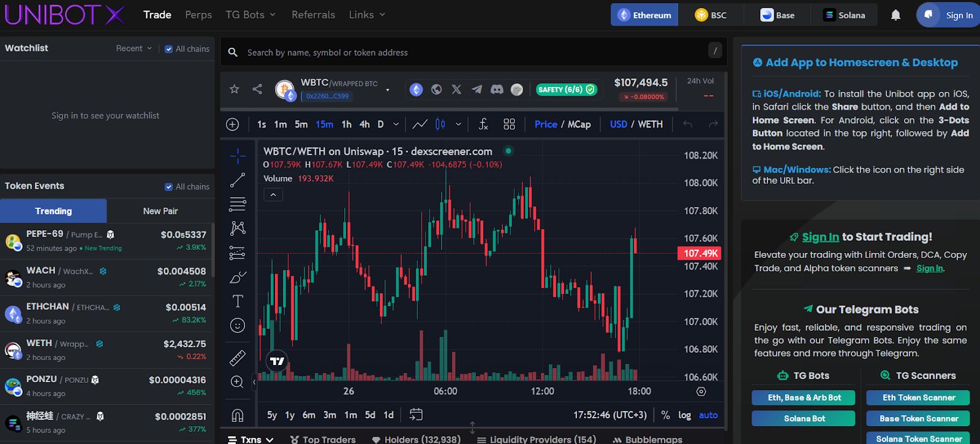Toggle the magnet mode tool
Viewport: 980px width, 444px height.
pyautogui.click(x=238, y=415)
